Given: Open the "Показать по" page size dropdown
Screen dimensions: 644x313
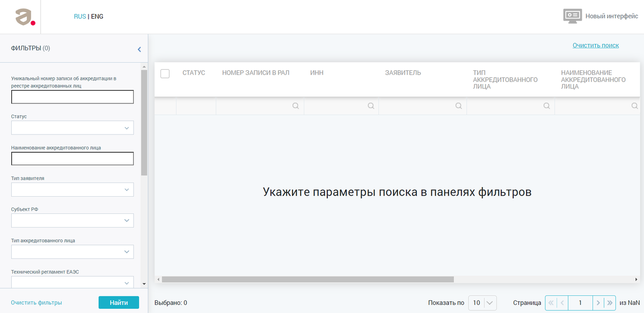Looking at the screenshot, I should [481, 303].
